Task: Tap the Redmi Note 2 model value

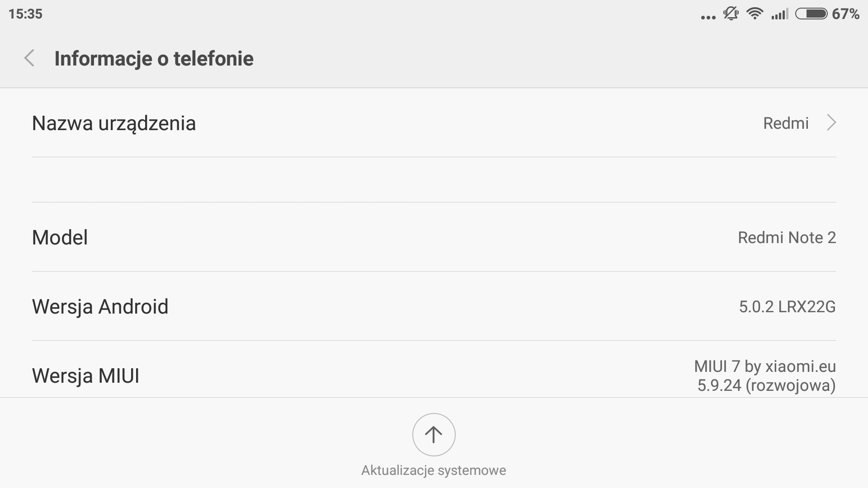Action: pos(787,237)
